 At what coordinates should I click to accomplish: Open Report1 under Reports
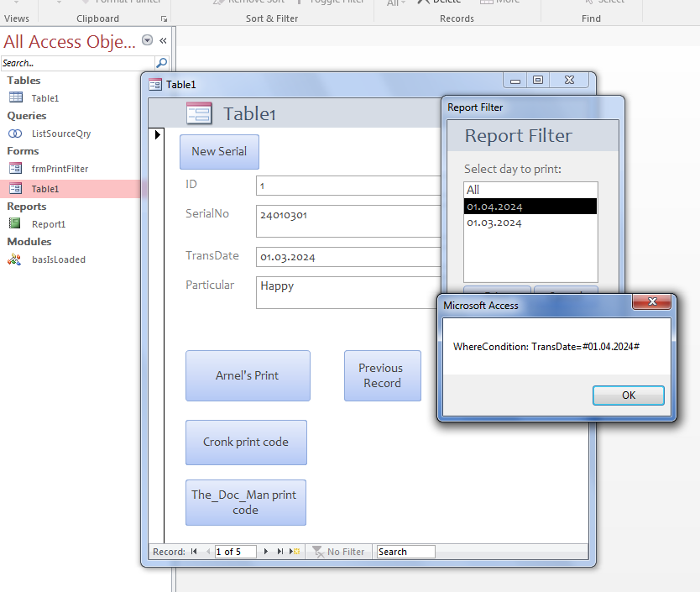coord(48,224)
